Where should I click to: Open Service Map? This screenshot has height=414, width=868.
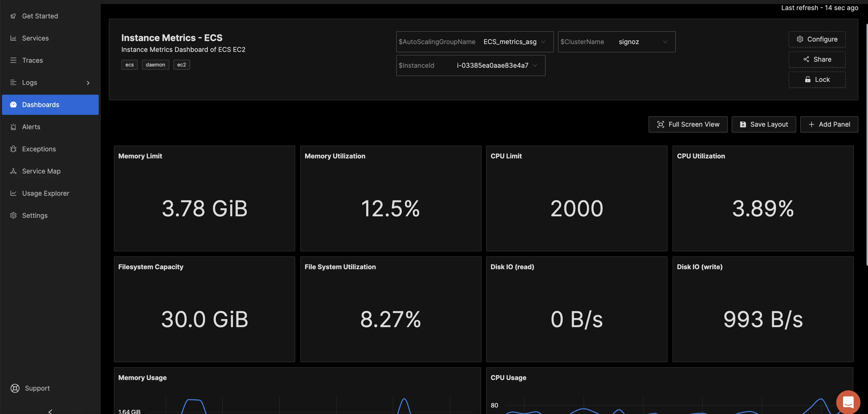pos(50,171)
